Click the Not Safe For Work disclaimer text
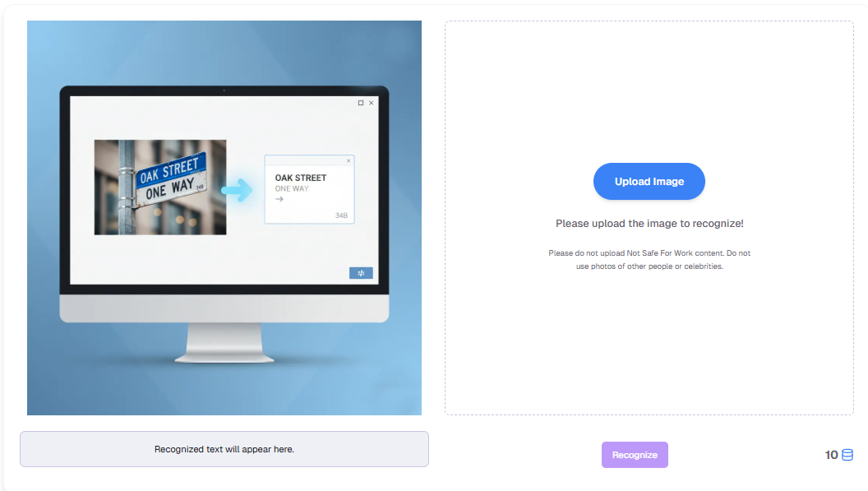 [649, 259]
